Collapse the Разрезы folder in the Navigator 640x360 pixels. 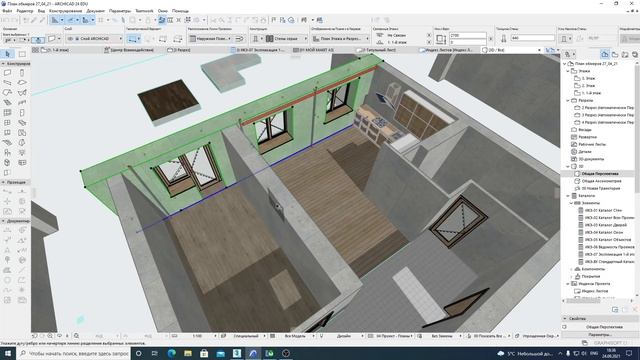[568, 100]
